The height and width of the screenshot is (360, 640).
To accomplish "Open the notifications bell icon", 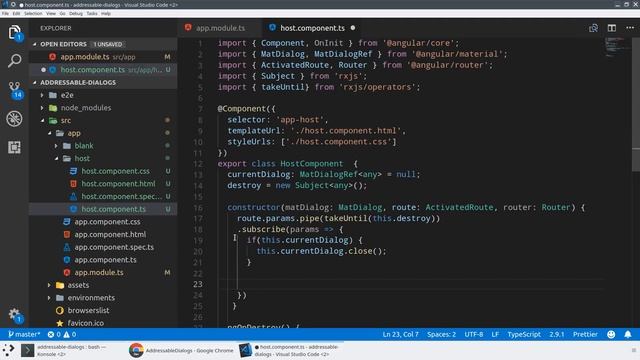I will (x=628, y=334).
